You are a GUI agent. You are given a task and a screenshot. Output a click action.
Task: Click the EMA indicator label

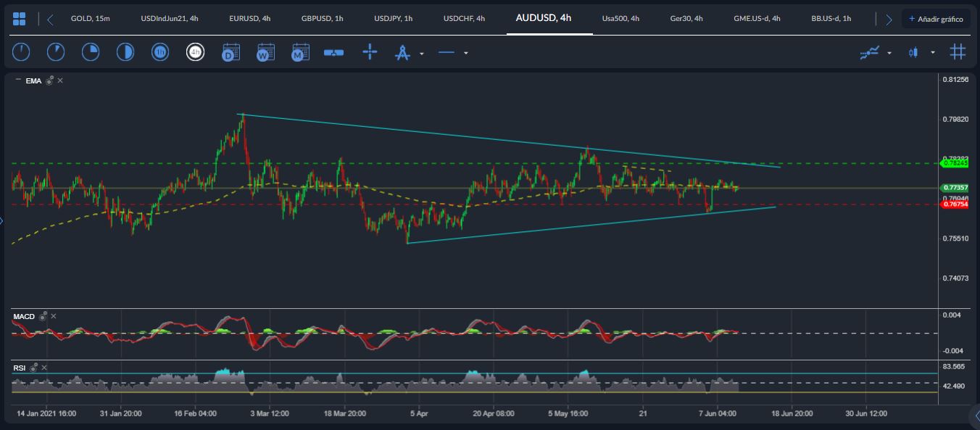point(33,80)
